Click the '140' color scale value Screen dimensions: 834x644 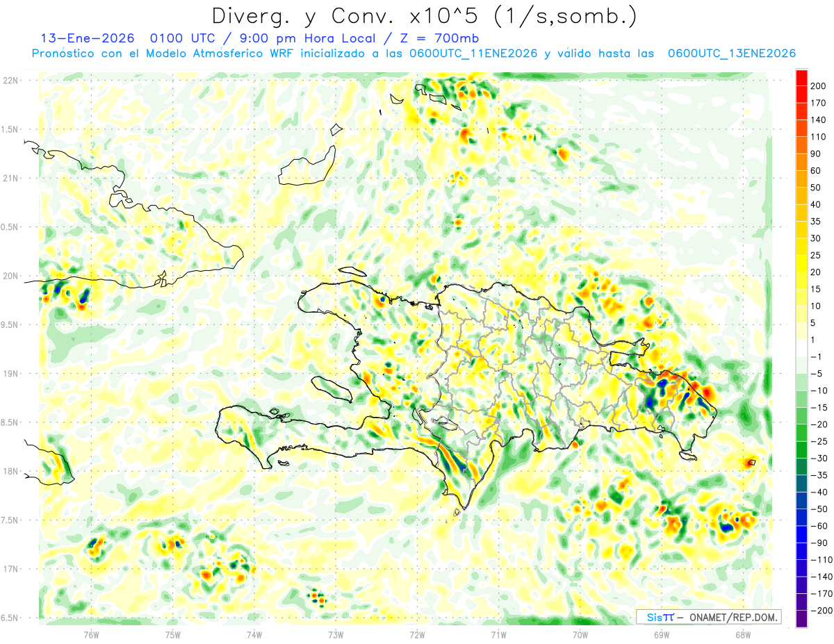pos(818,120)
